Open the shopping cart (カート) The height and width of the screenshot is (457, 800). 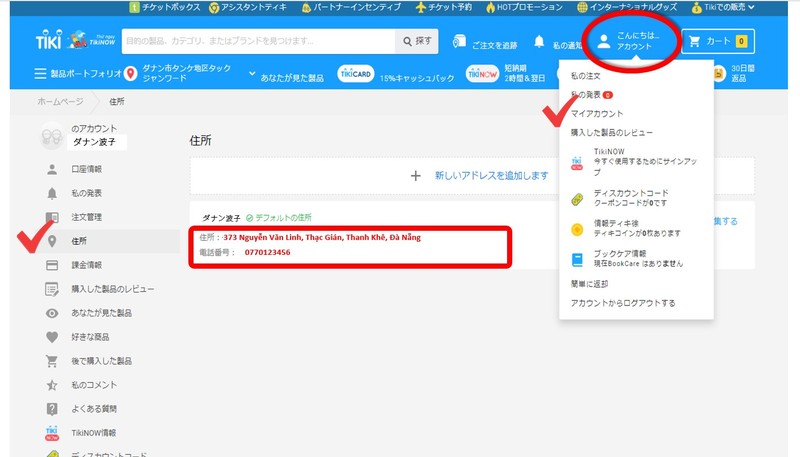(718, 42)
